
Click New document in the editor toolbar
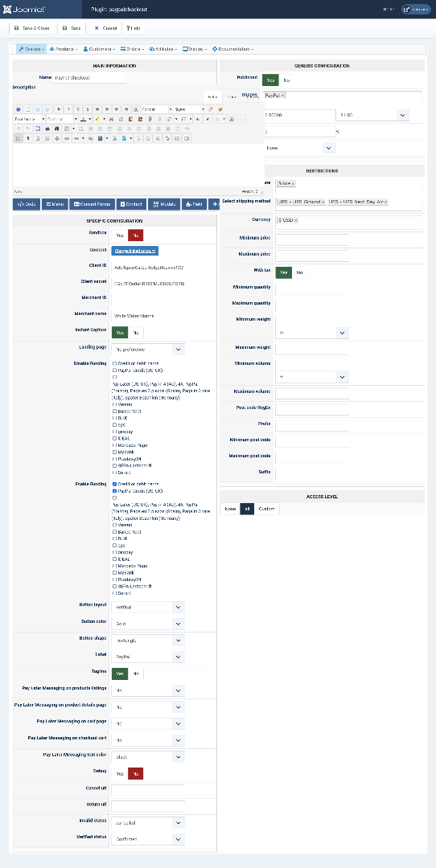pos(27,109)
